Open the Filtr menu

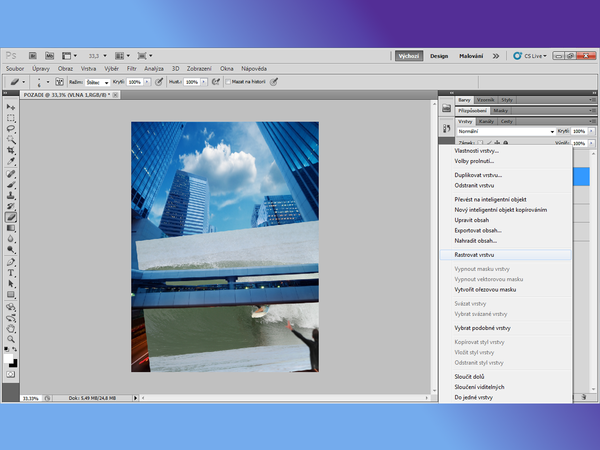point(131,68)
